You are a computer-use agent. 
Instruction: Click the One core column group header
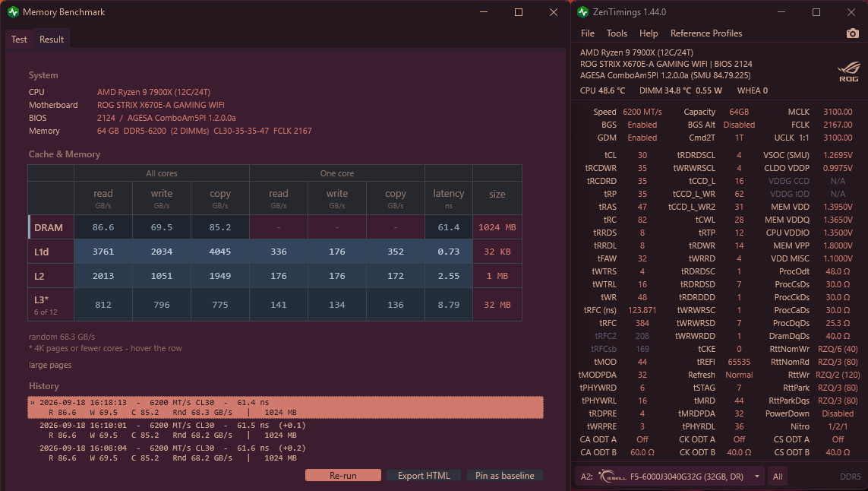click(336, 173)
